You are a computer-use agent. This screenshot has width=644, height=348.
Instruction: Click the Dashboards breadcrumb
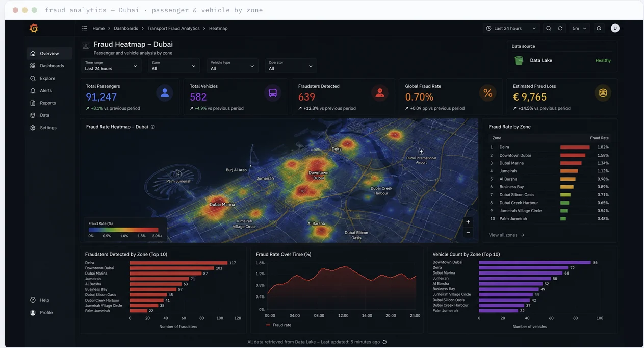(126, 28)
